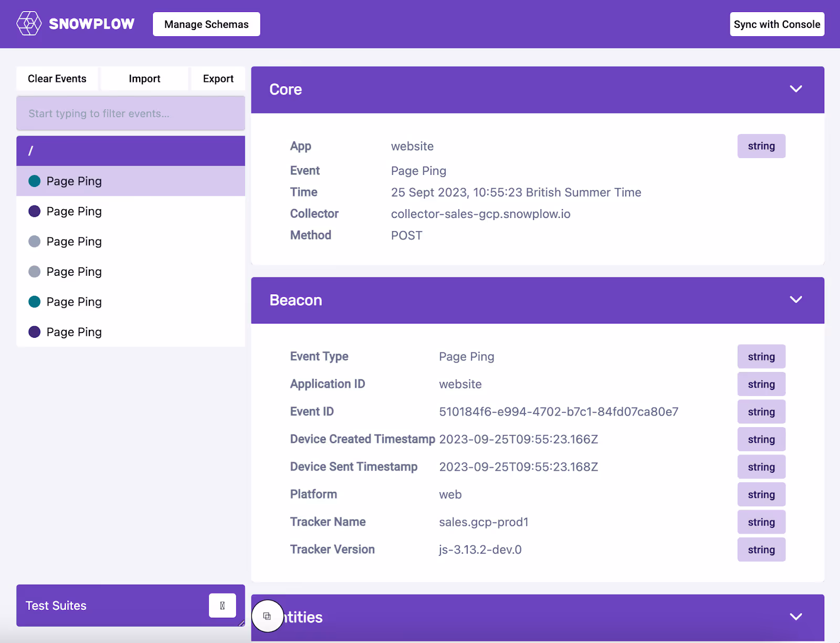Click the SNOWPLOW wordmark text

(92, 24)
